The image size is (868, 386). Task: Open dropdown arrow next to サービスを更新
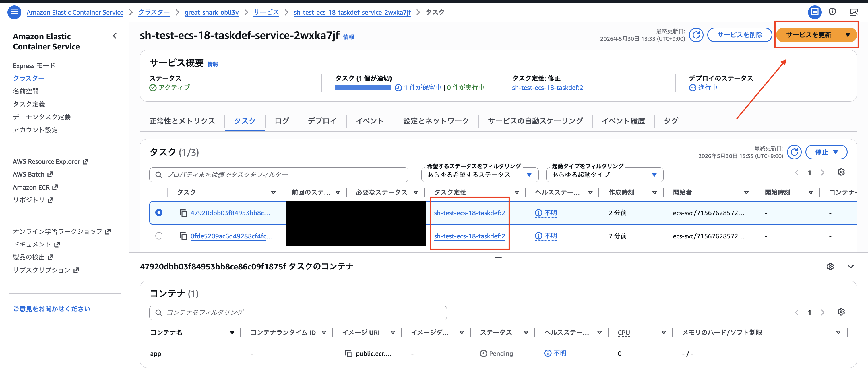848,35
